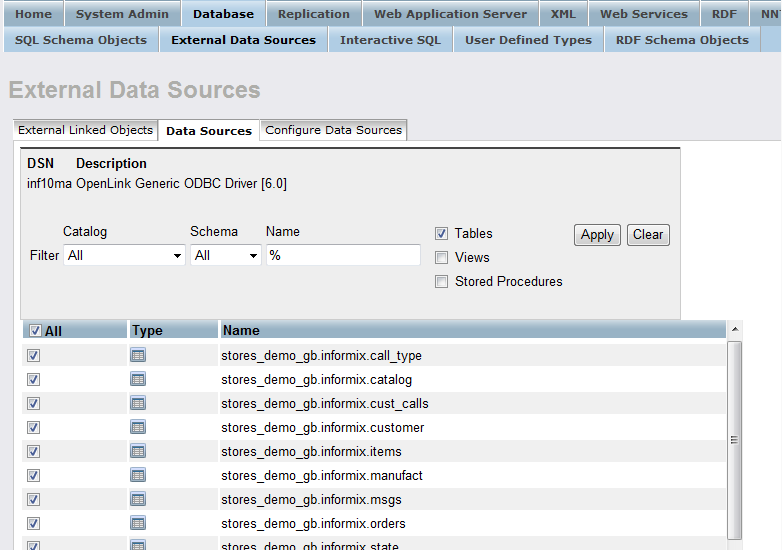
Task: Click the Clear filter button
Action: point(648,234)
